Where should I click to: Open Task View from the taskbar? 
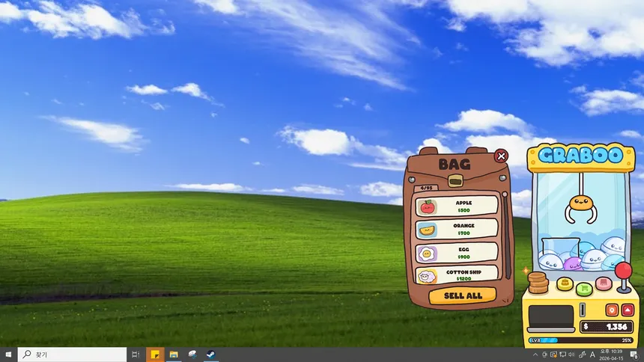(x=136, y=355)
